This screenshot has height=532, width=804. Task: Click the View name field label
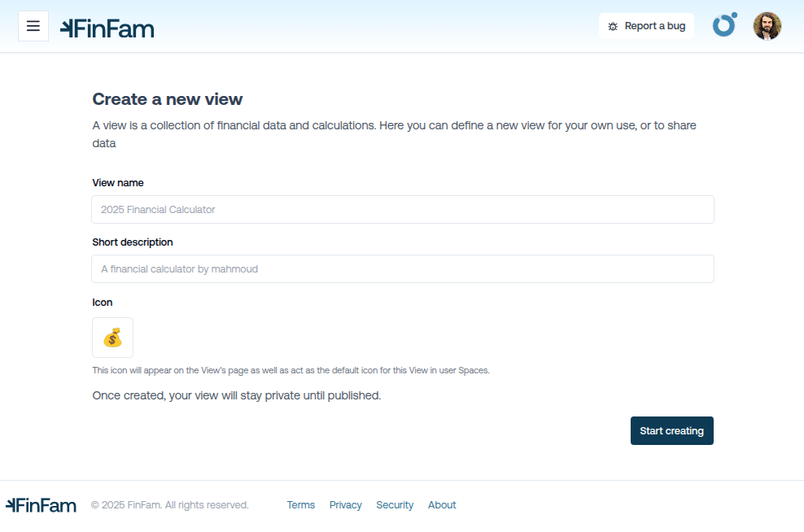pos(117,182)
